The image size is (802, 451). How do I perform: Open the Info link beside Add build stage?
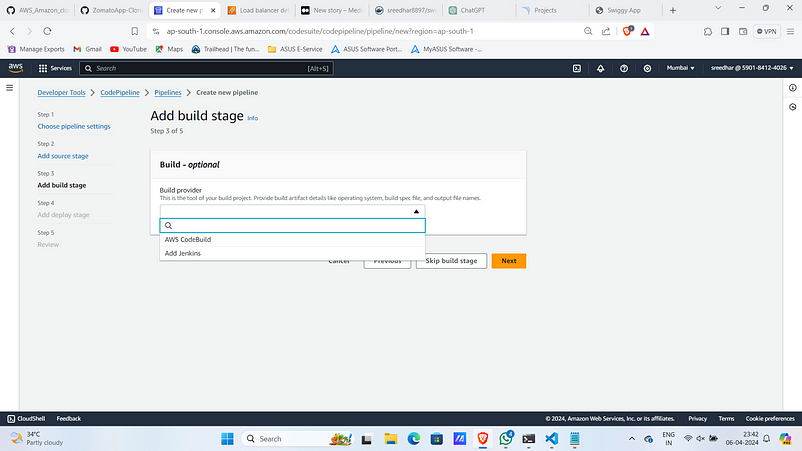pyautogui.click(x=253, y=118)
